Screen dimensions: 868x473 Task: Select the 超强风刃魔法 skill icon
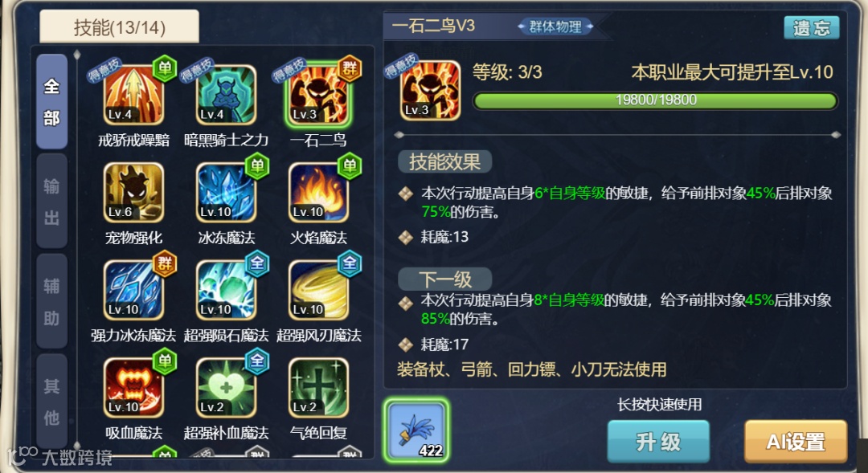[318, 290]
